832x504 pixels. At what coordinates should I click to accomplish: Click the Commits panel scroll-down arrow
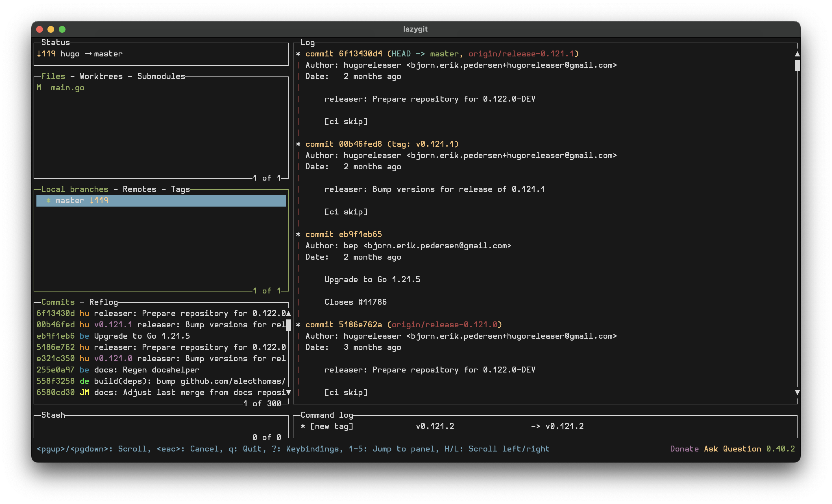tap(288, 392)
